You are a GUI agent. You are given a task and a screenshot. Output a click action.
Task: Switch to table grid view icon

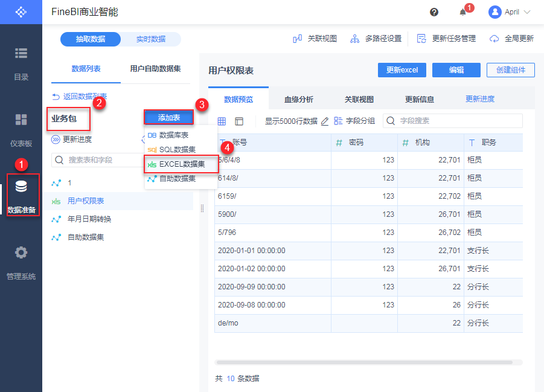pos(222,121)
